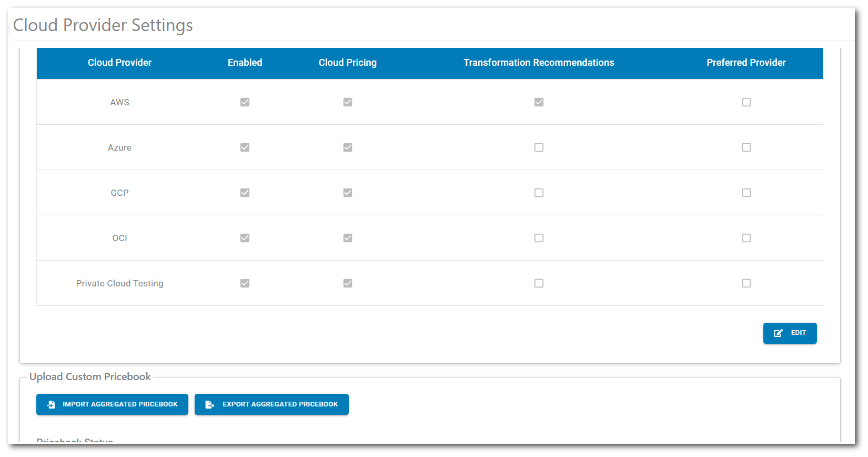Screen dimensions: 868x457
Task: Mark OCI as Preferred Provider
Action: coord(746,238)
